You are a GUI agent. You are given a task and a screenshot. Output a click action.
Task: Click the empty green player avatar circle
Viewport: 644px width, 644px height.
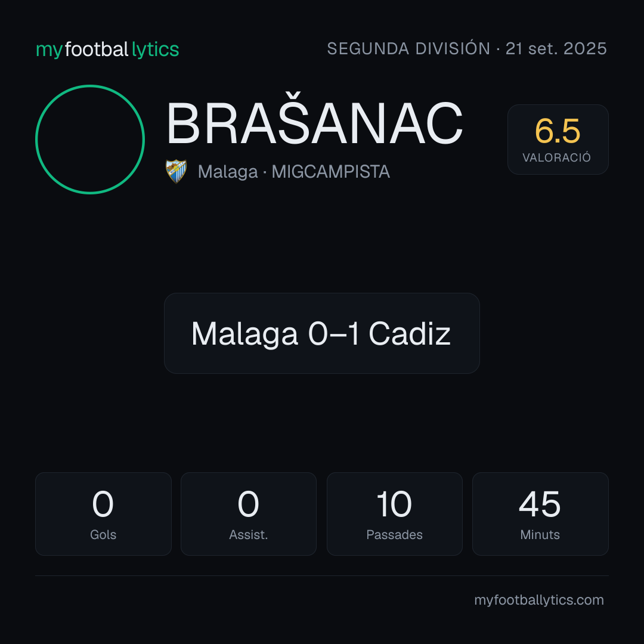coord(90,139)
